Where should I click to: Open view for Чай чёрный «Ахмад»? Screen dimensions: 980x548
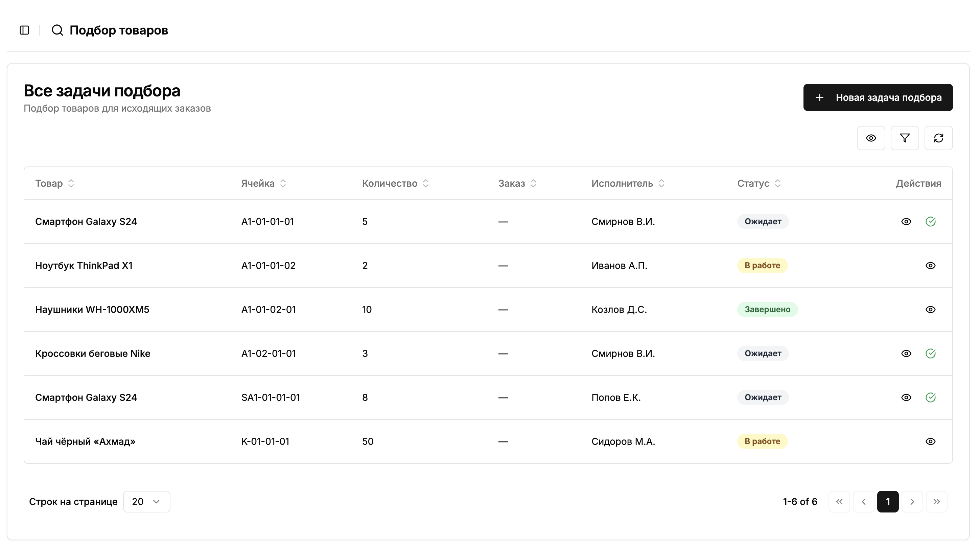(x=930, y=441)
